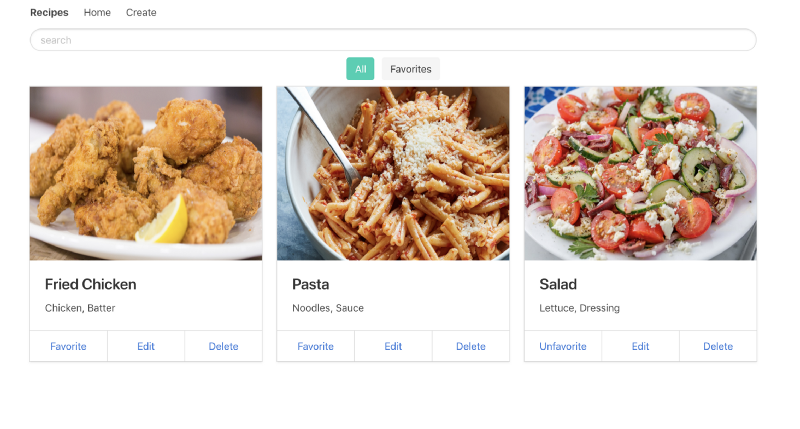The height and width of the screenshot is (429, 800).
Task: Favorite the Pasta recipe
Action: pos(315,346)
